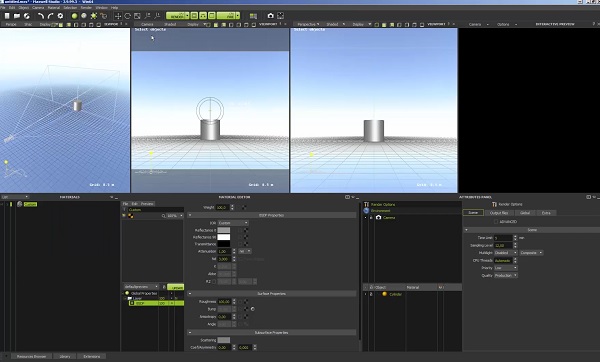Select the Scale tool icon
Image resolution: width=600 pixels, height=362 pixels.
[x=137, y=16]
